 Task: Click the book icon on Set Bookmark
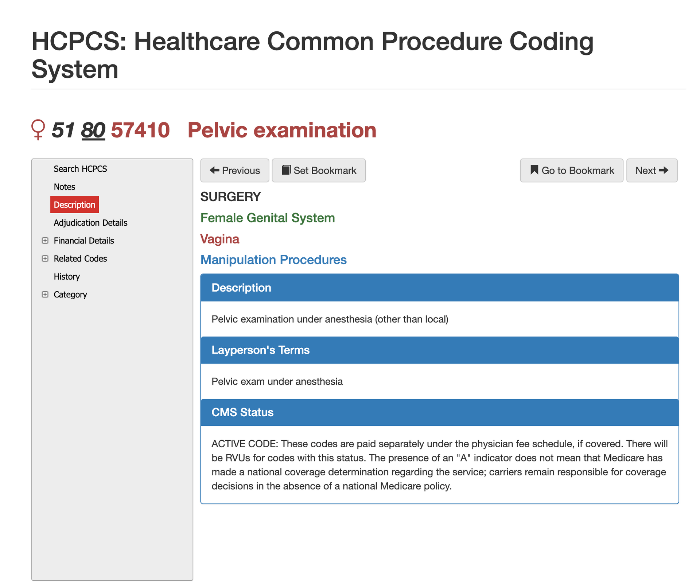[287, 170]
